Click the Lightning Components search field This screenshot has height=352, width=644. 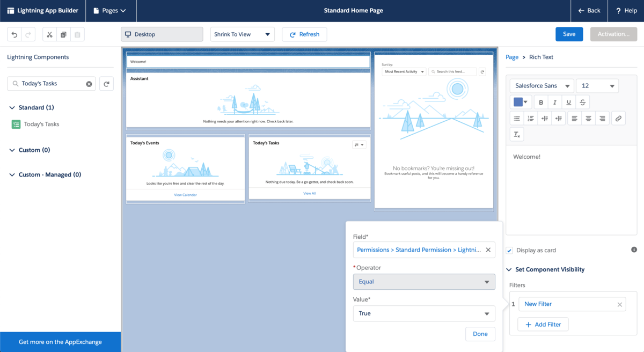point(51,84)
